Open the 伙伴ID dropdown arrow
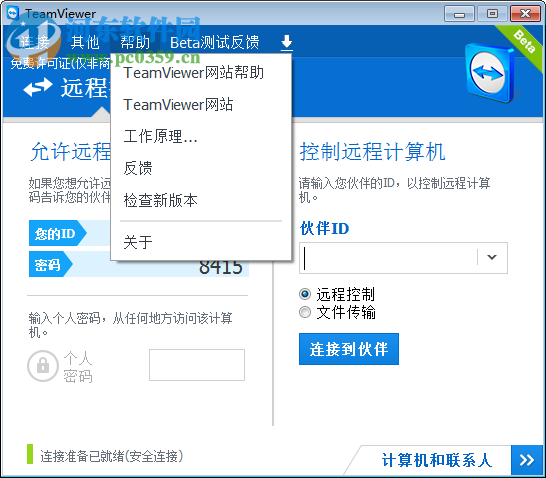Image resolution: width=546 pixels, height=478 pixels. [492, 257]
